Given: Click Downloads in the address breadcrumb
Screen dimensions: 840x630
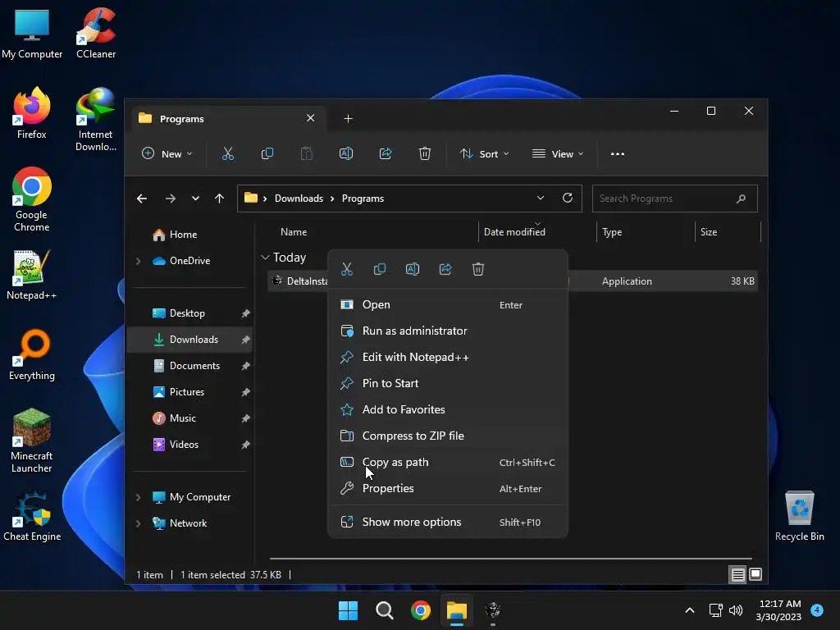Looking at the screenshot, I should pos(299,199).
